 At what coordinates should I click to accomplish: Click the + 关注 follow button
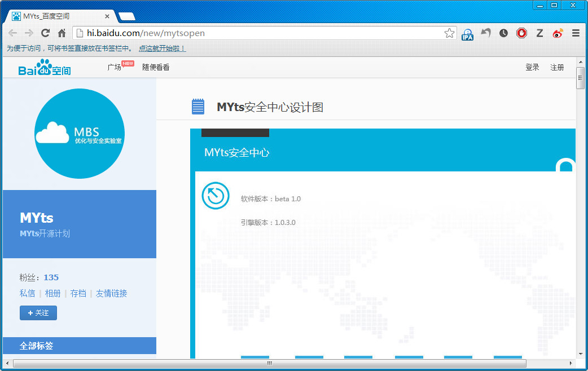tap(38, 313)
